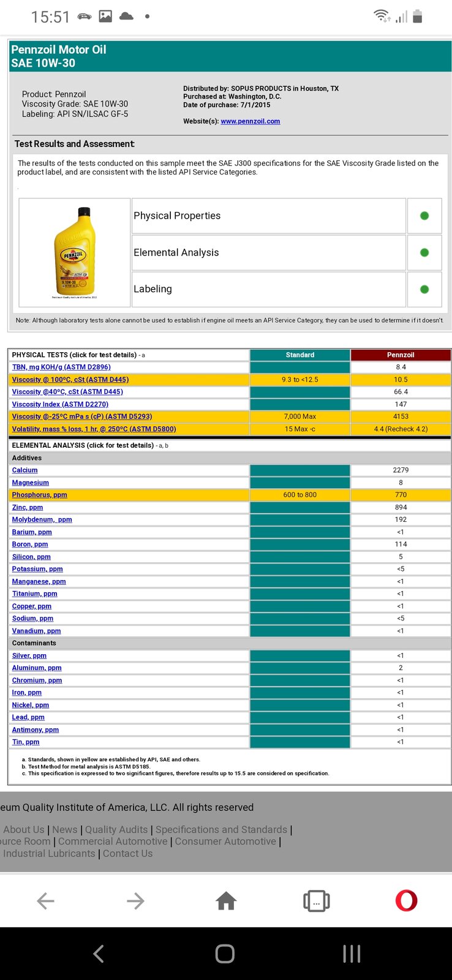This screenshot has height=980, width=452.
Task: Open Viscosity Index (ASTM D2270) details
Action: pos(60,404)
